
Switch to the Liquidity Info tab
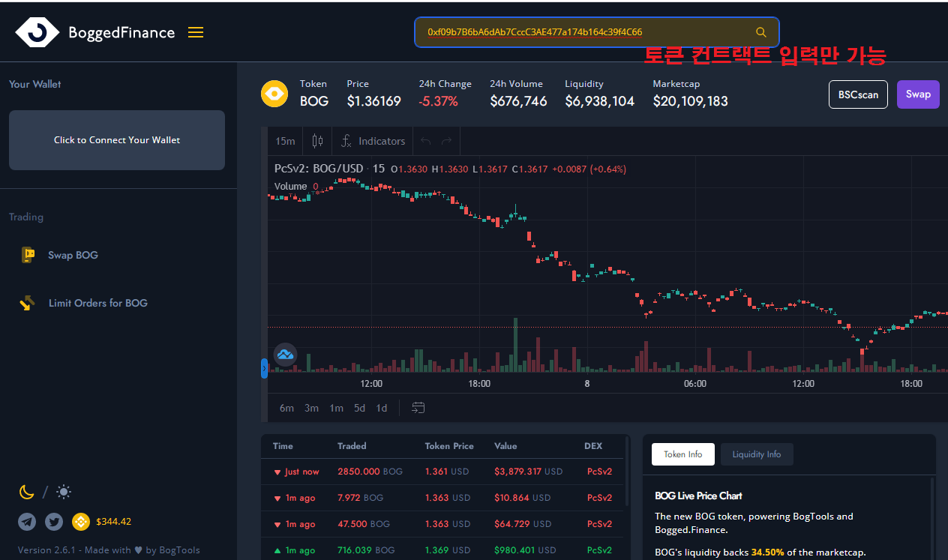click(757, 454)
